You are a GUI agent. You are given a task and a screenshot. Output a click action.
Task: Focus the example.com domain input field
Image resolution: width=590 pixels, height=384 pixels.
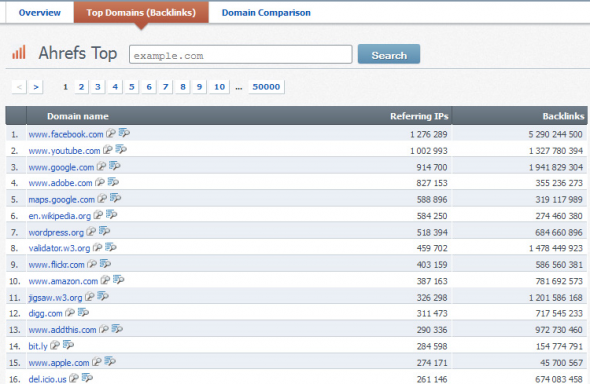point(241,55)
